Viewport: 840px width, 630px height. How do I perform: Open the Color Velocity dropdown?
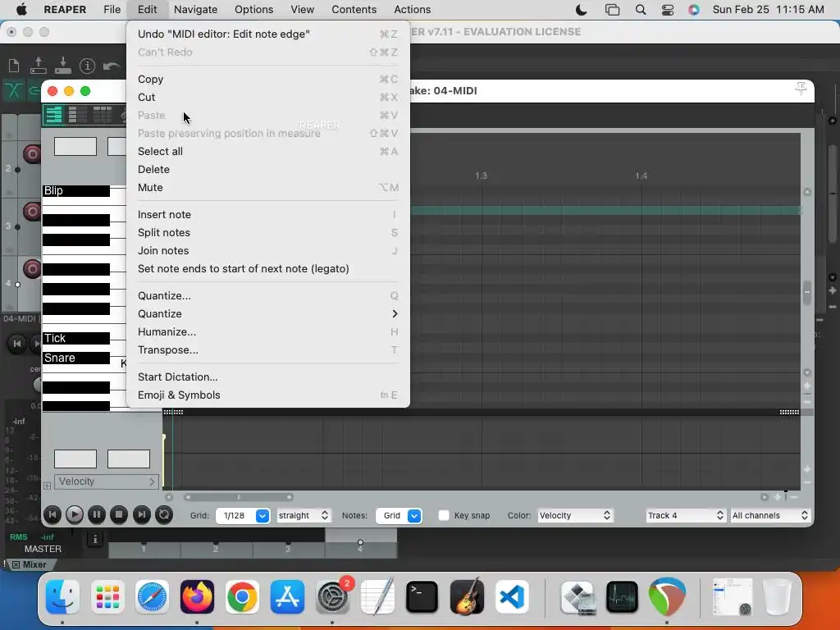(x=575, y=515)
